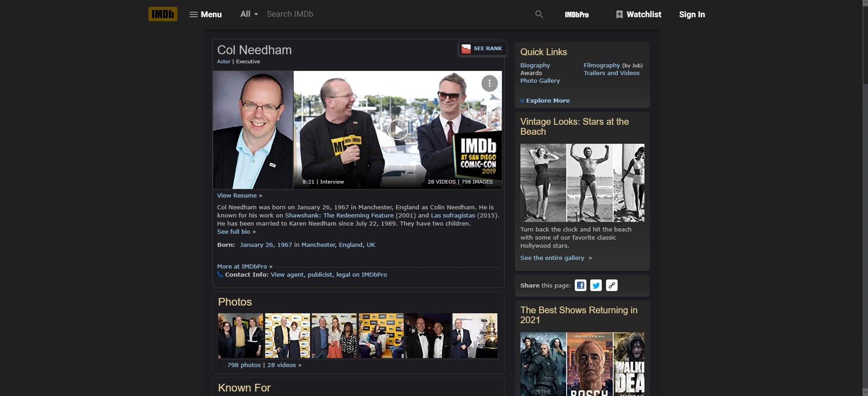Open the Las sufragistas title link

coord(453,215)
